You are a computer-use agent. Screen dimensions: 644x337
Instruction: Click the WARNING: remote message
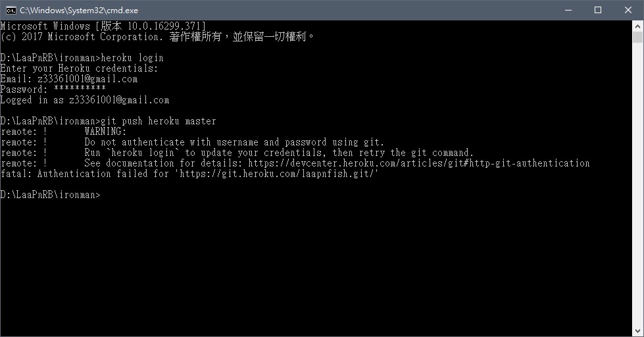[105, 132]
